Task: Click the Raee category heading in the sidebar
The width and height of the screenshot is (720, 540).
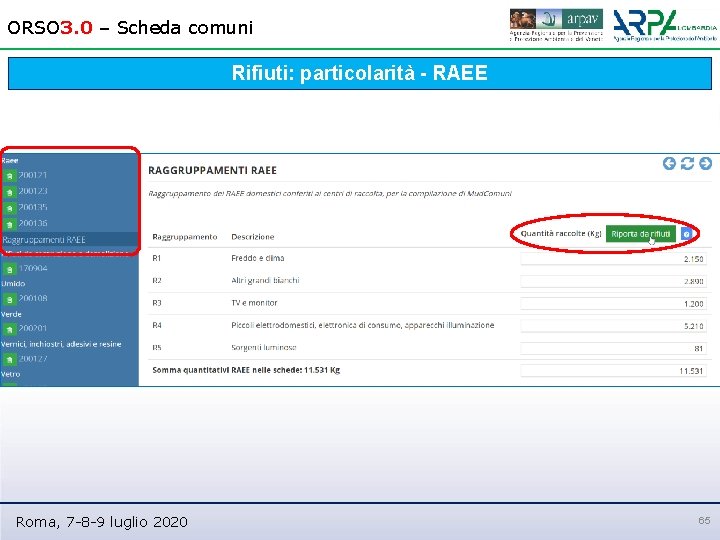Action: (x=10, y=161)
